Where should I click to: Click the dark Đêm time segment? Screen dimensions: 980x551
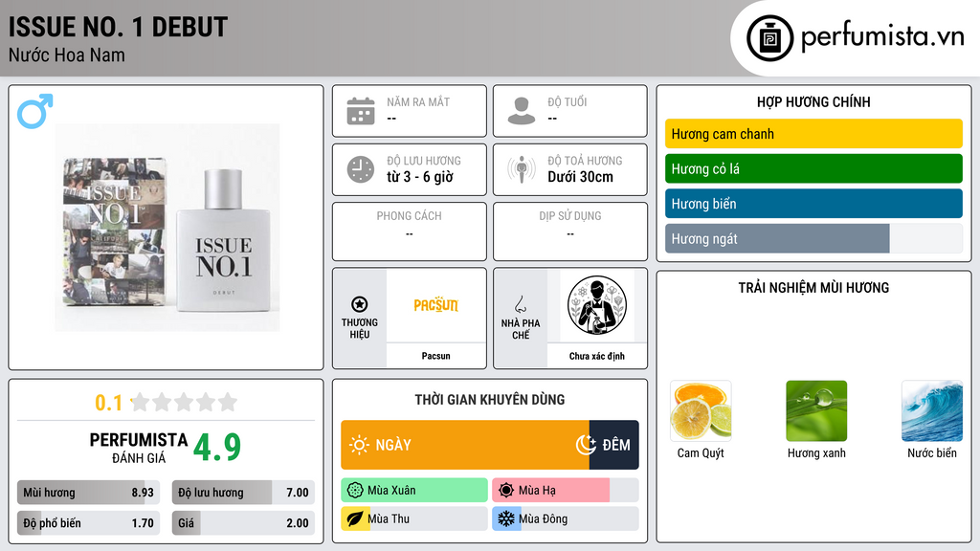[613, 445]
